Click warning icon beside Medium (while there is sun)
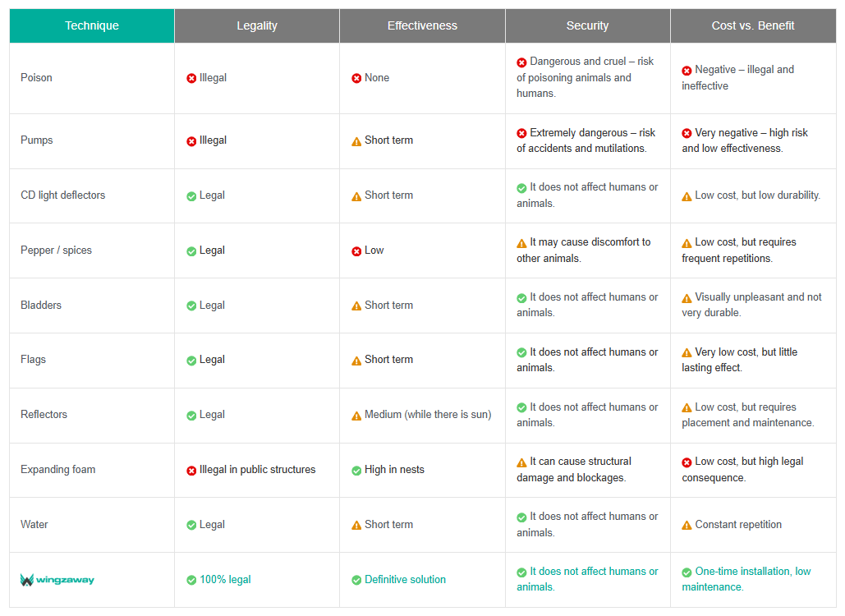845x616 pixels. pos(356,416)
